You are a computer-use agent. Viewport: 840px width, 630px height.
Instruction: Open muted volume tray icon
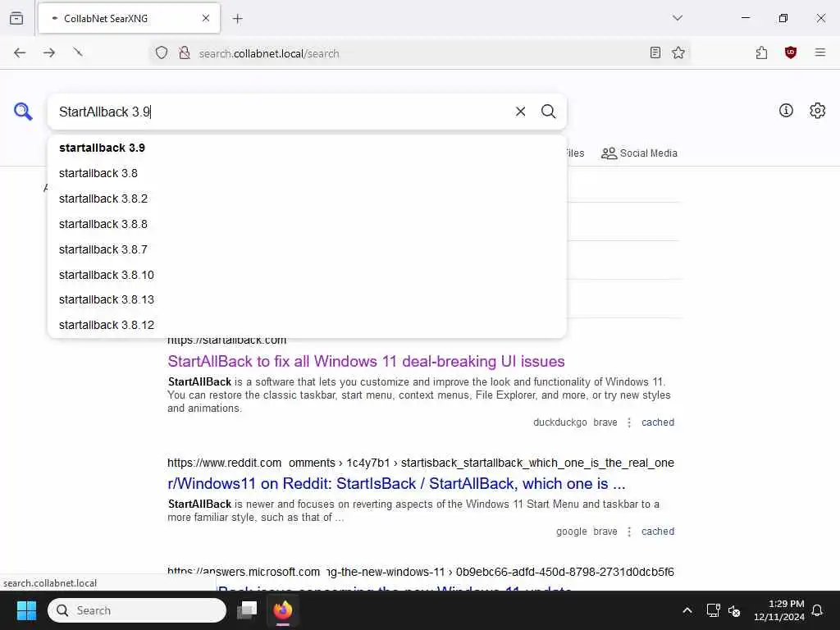click(734, 610)
